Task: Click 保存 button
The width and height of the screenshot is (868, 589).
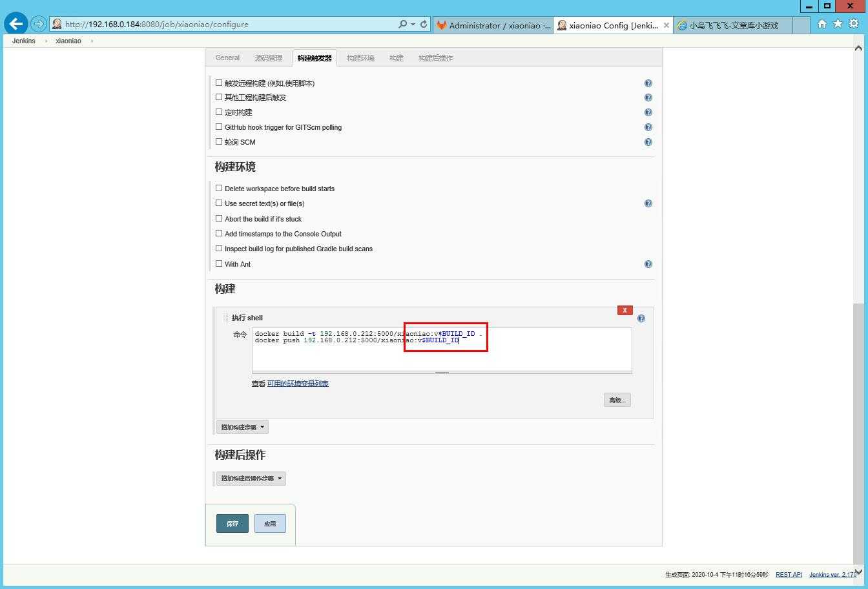Action: [x=232, y=524]
